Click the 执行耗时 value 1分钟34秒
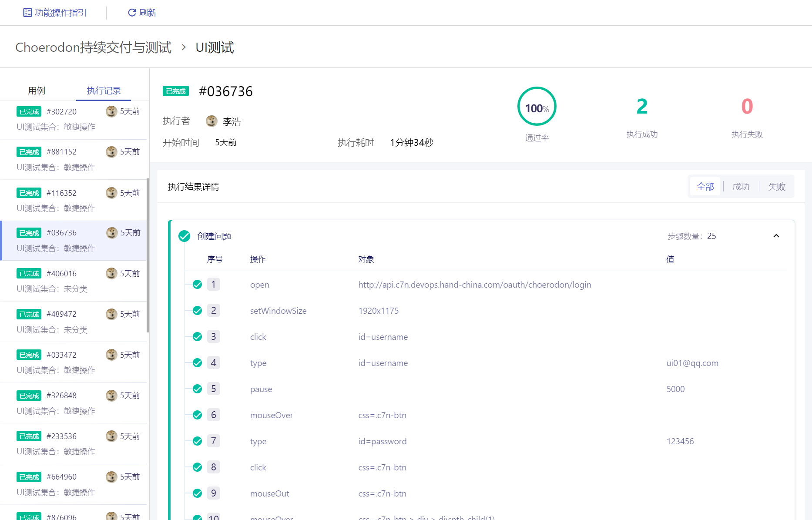Image resolution: width=812 pixels, height=520 pixels. (x=412, y=142)
